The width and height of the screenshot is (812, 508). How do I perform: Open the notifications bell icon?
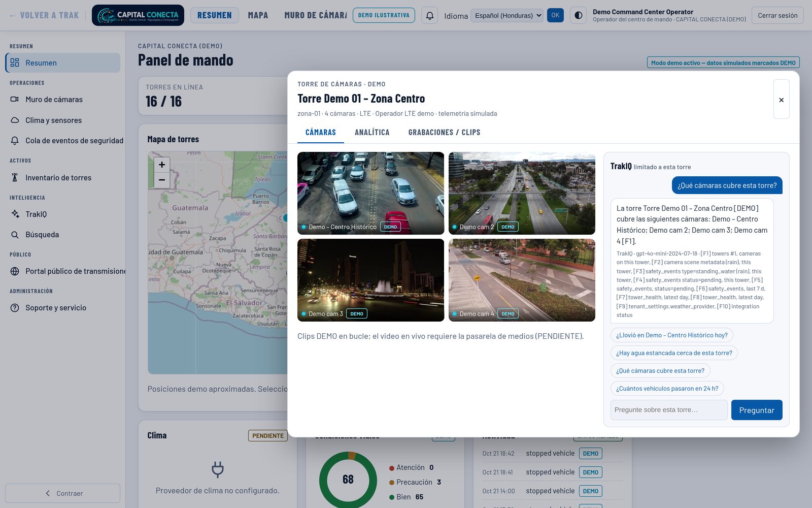tap(429, 15)
